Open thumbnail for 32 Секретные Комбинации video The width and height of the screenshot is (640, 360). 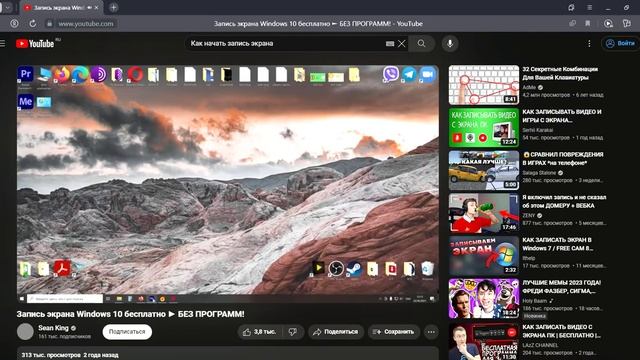(484, 85)
